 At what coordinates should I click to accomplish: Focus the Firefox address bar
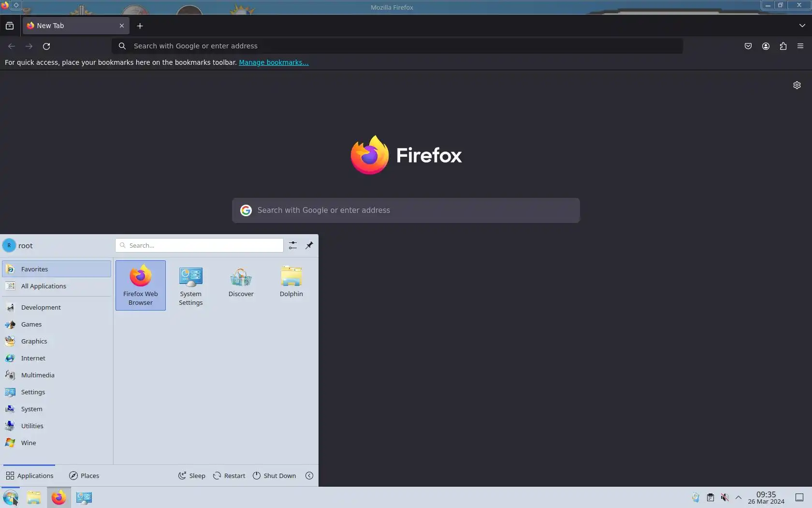397,46
